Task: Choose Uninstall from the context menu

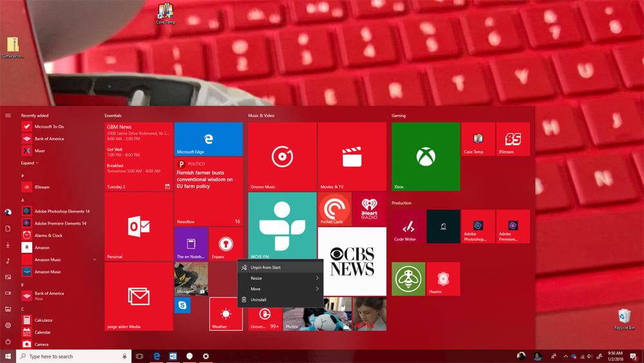Action: [x=281, y=300]
